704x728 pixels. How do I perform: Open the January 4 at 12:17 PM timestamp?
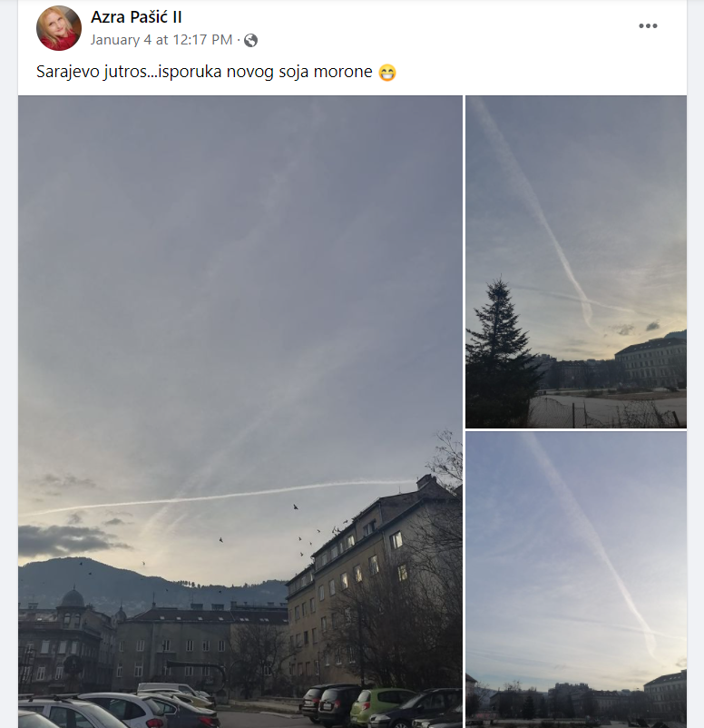(161, 40)
